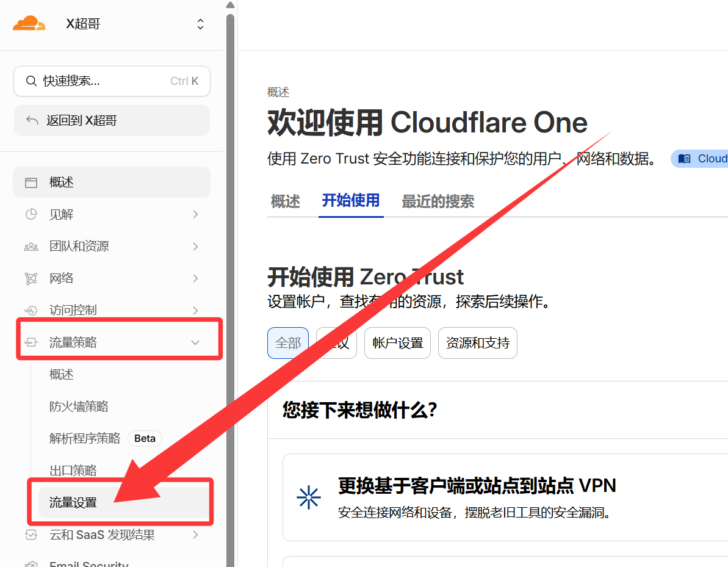
Task: Click the 见解 pie chart icon
Action: tap(31, 214)
